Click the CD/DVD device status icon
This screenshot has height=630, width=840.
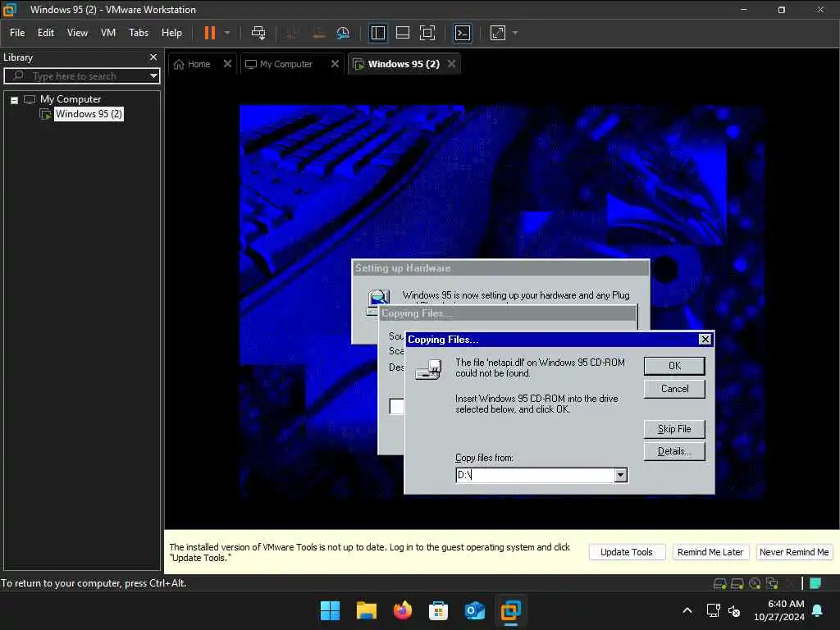[755, 583]
